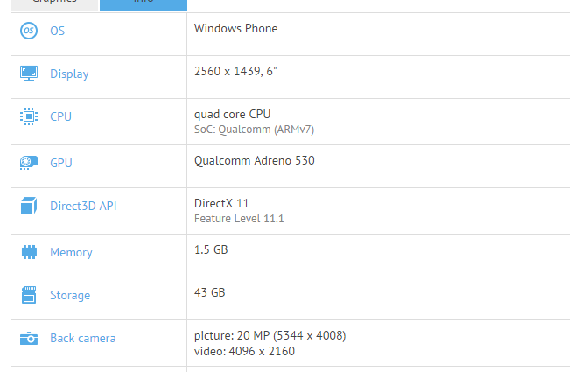This screenshot has height=372, width=588.
Task: Click the Storage SD card icon
Action: click(x=29, y=295)
